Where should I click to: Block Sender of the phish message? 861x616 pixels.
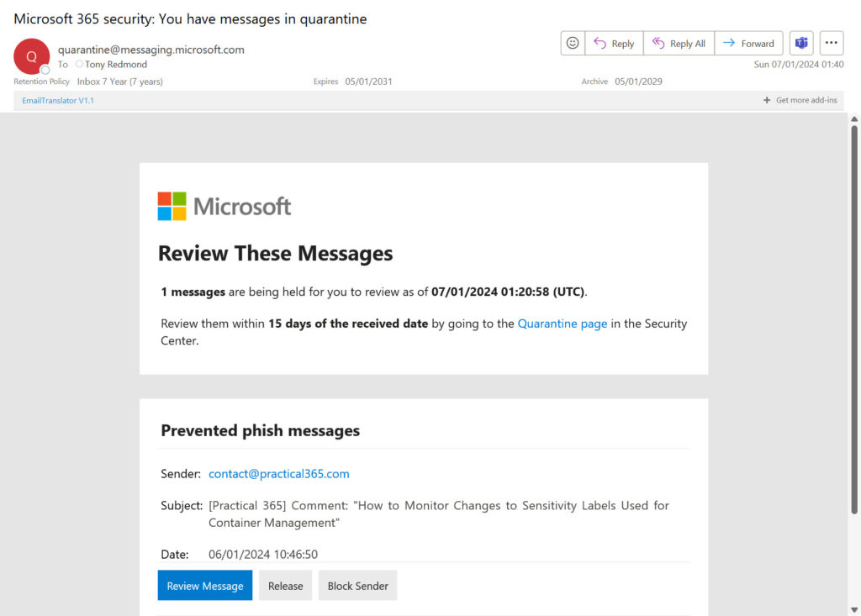[x=357, y=585]
